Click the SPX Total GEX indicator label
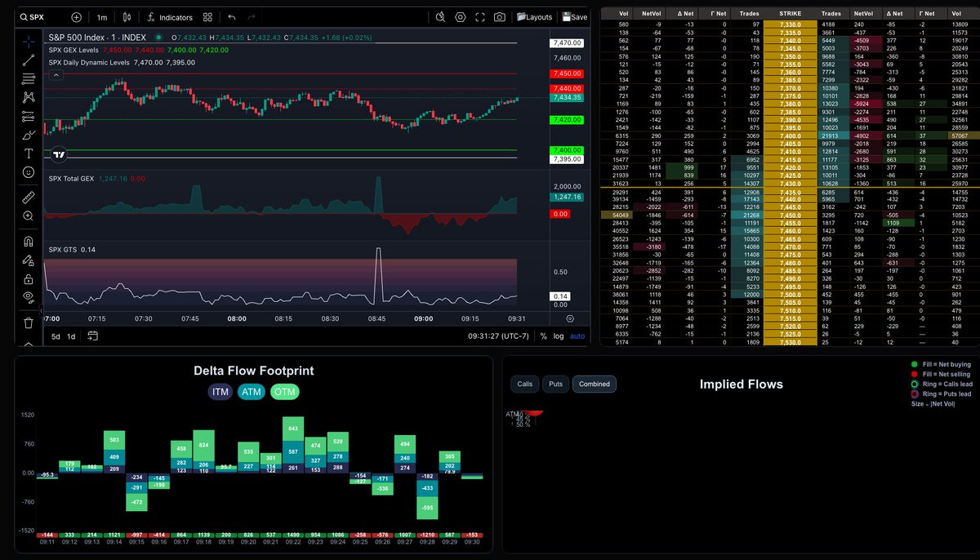The image size is (980, 560). pos(72,179)
